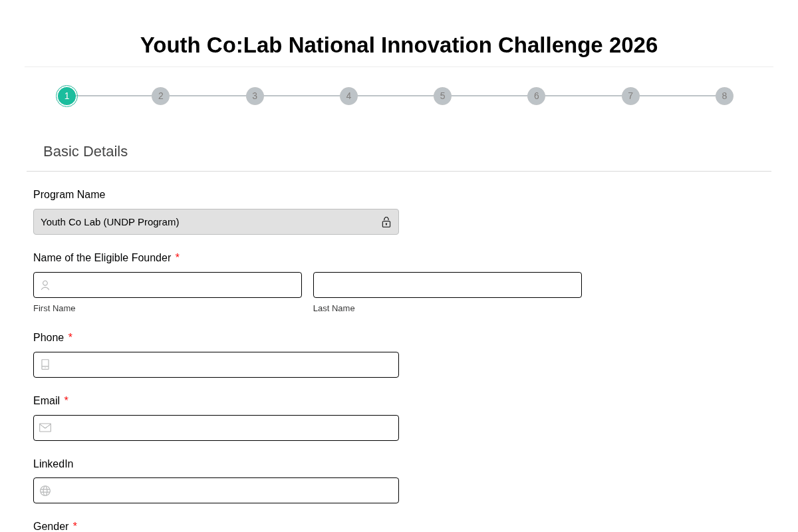The height and width of the screenshot is (532, 798).
Task: Open step 4 of the application
Action: click(348, 96)
